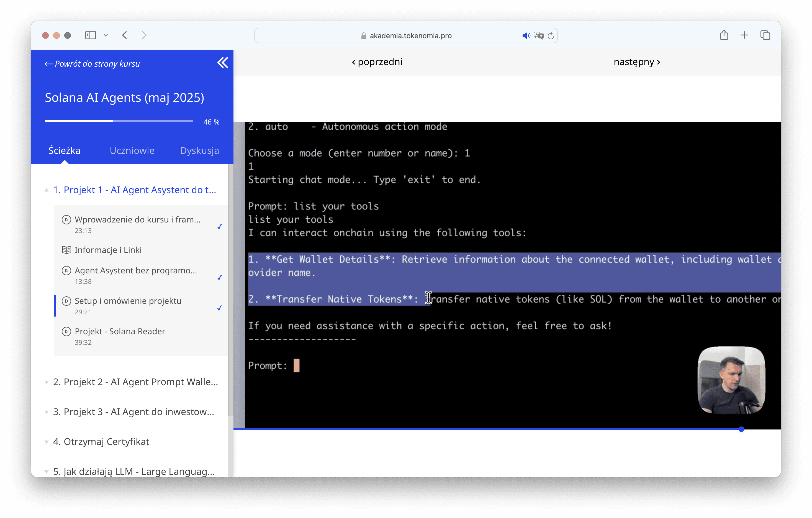The height and width of the screenshot is (518, 812).
Task: Click the 'Choose a mode' terminal line
Action: click(x=359, y=153)
